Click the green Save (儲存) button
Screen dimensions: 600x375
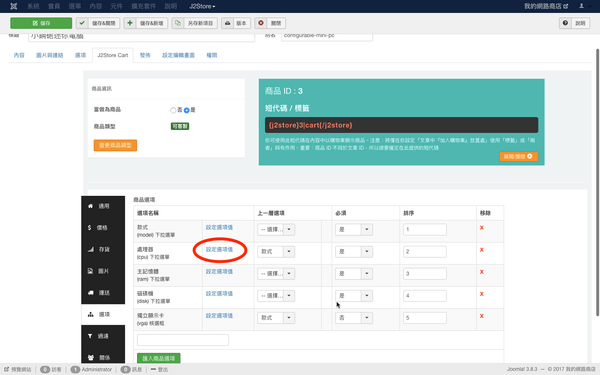click(x=41, y=23)
